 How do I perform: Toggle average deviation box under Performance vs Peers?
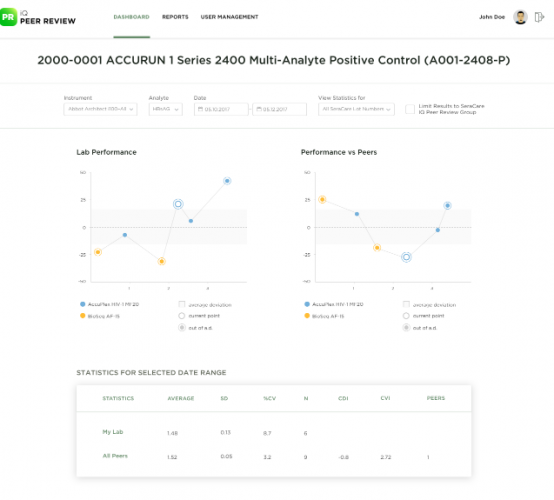tap(406, 304)
